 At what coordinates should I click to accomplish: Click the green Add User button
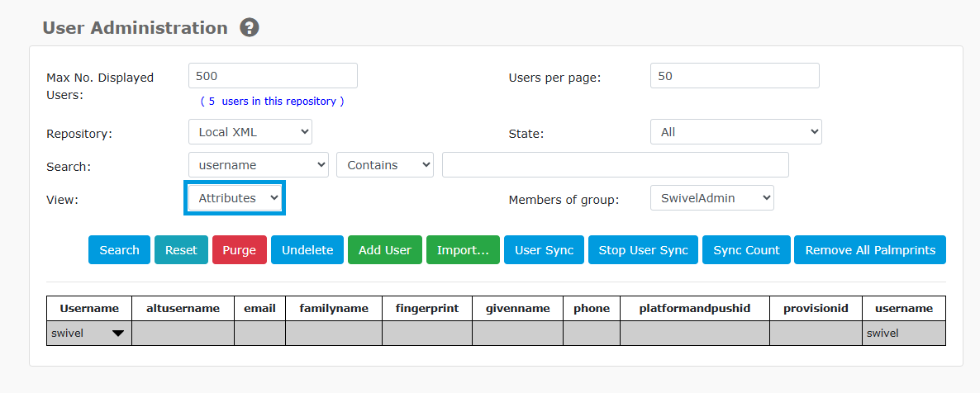tap(385, 250)
